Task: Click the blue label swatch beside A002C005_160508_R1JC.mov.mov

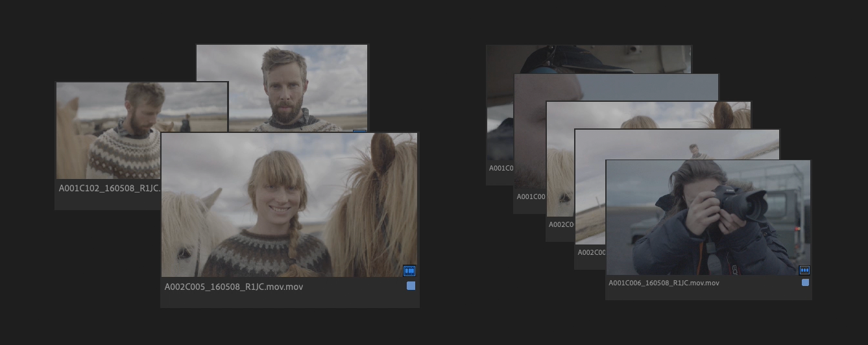Action: pos(411,286)
